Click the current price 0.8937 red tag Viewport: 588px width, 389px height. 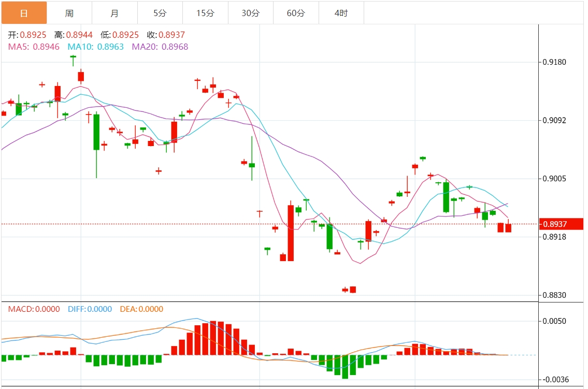pos(561,224)
